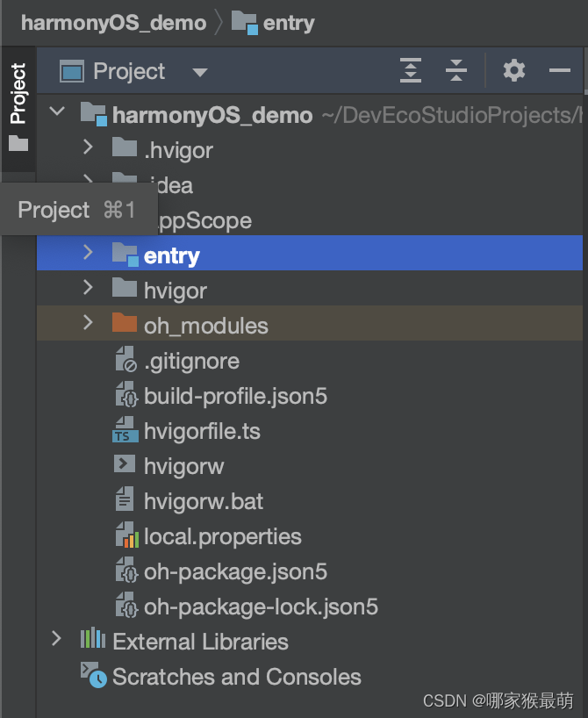The height and width of the screenshot is (718, 588).
Task: Click the local.properties file icon
Action: click(x=125, y=536)
